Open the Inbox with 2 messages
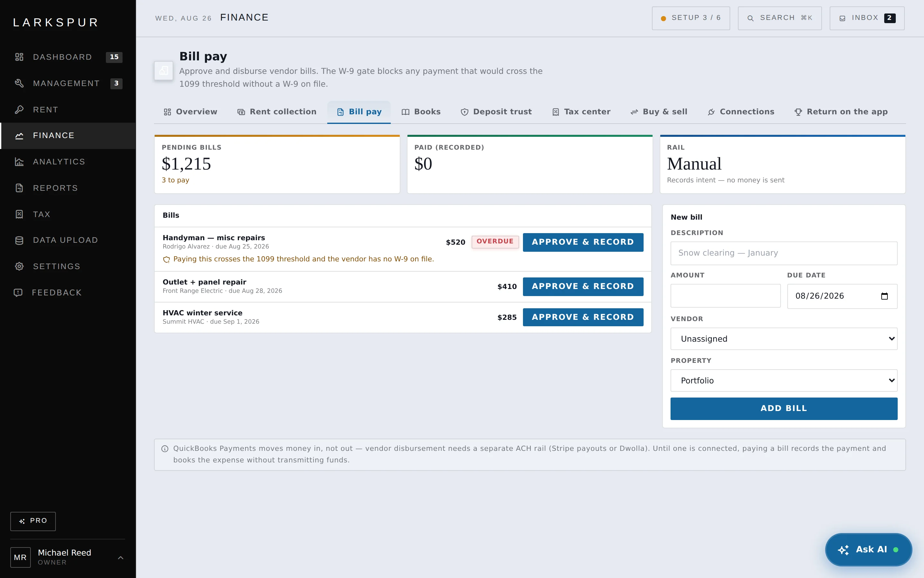 pyautogui.click(x=867, y=18)
